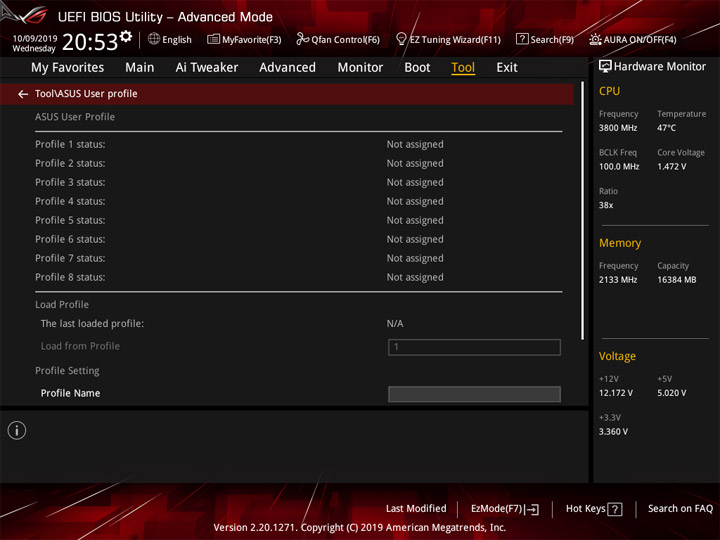720x540 pixels.
Task: Click the Voltage section heading
Action: pyautogui.click(x=617, y=356)
